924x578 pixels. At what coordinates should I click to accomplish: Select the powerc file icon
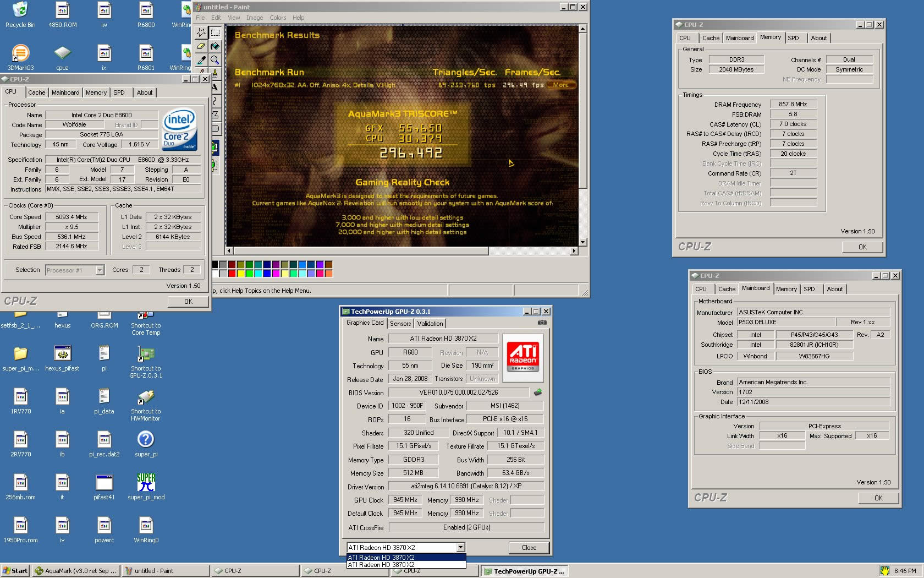point(104,530)
